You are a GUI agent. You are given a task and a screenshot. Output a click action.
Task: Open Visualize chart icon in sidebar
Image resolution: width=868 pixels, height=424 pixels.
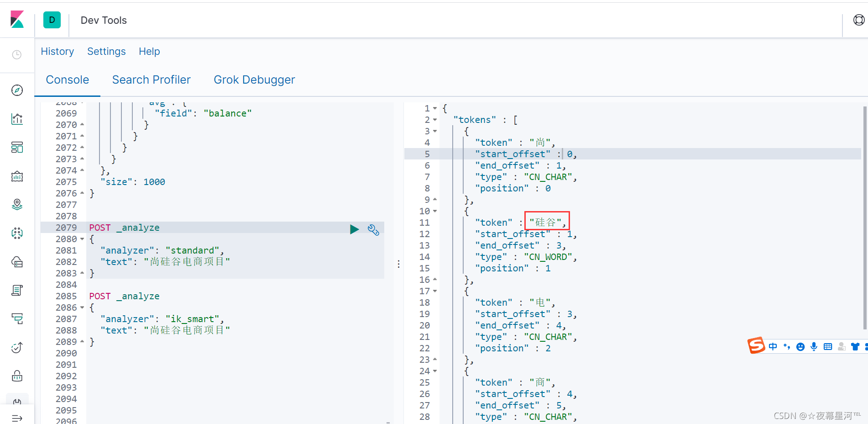click(x=17, y=119)
